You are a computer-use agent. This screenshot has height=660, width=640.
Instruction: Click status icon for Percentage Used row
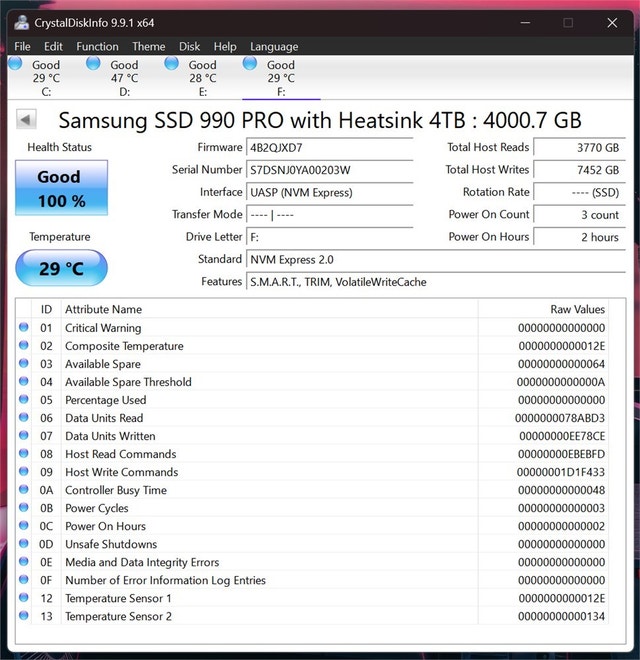[24, 399]
